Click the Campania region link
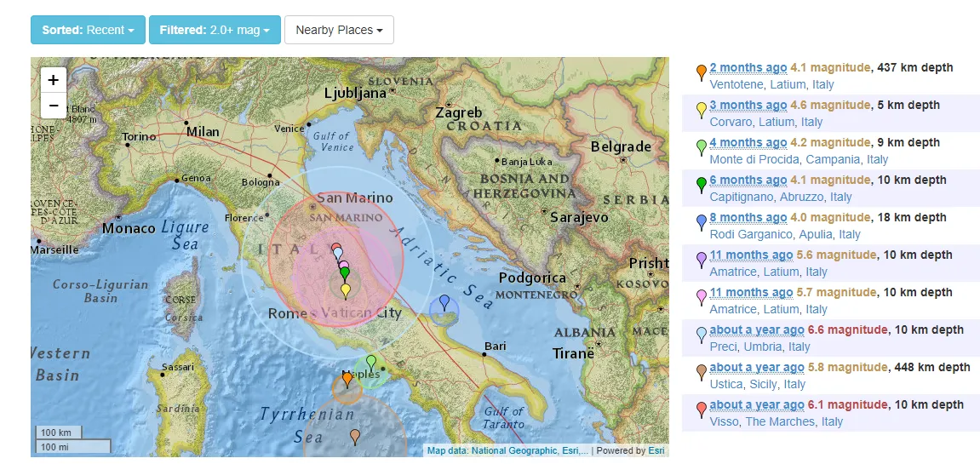 (833, 159)
